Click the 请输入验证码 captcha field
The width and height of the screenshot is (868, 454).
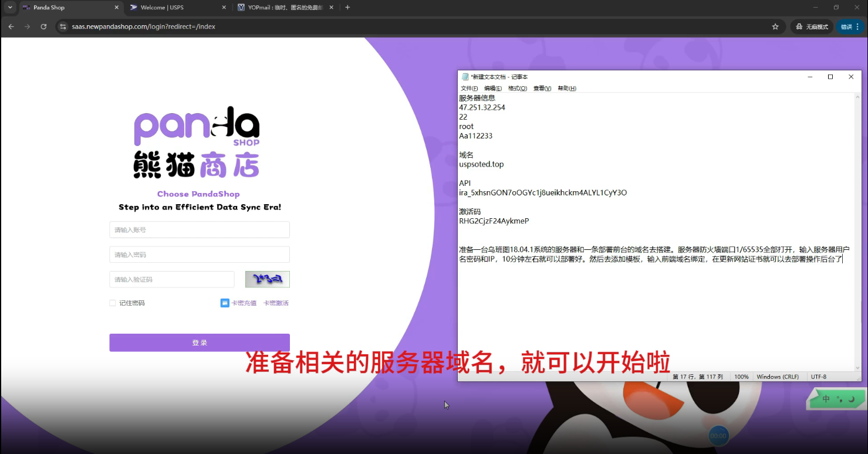tap(172, 279)
